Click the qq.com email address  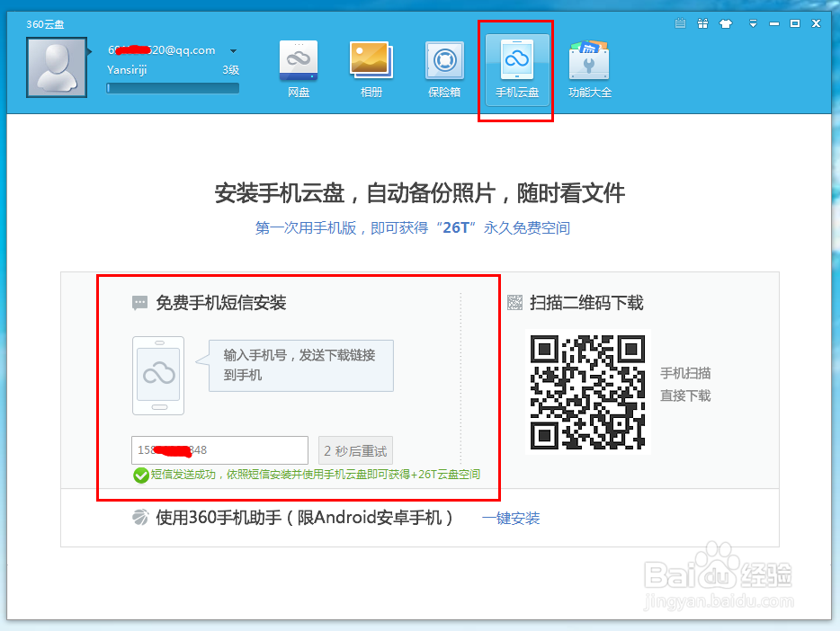pos(162,50)
